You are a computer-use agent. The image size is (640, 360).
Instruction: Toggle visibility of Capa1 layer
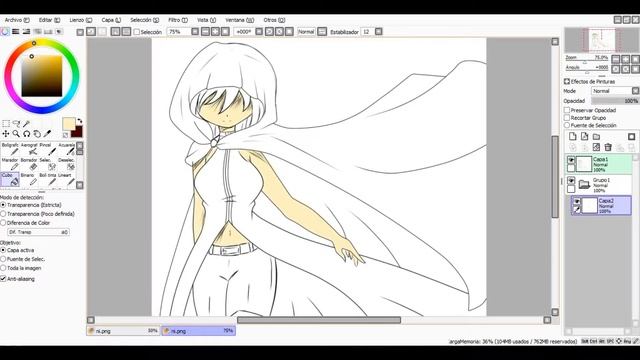pyautogui.click(x=571, y=160)
